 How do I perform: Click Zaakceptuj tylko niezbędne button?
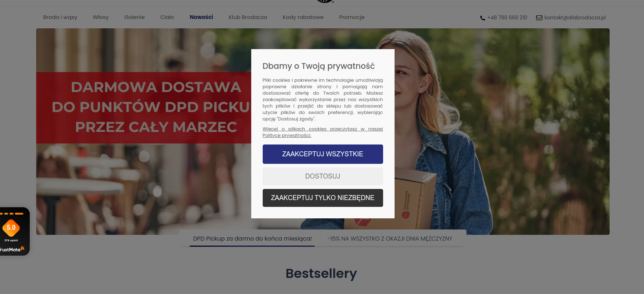[x=323, y=198]
